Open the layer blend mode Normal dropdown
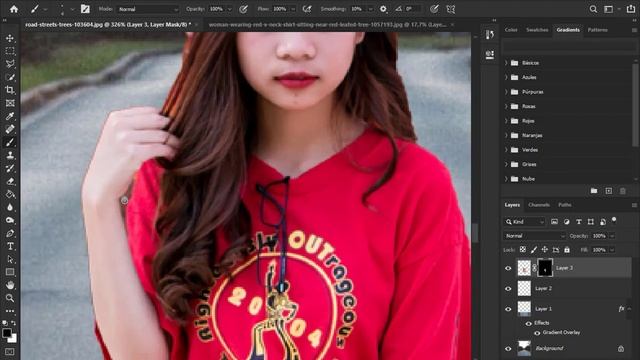The height and width of the screenshot is (360, 640). click(x=534, y=236)
